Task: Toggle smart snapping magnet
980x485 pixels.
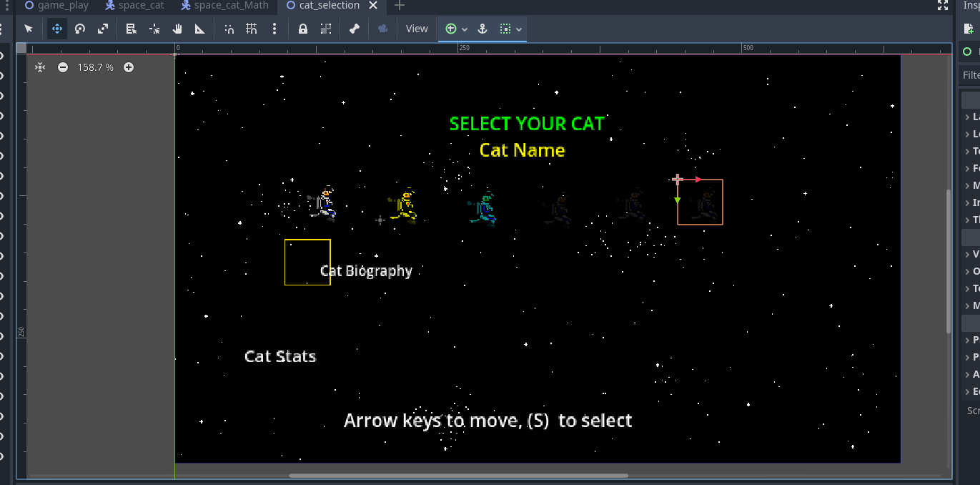Action: pos(229,29)
